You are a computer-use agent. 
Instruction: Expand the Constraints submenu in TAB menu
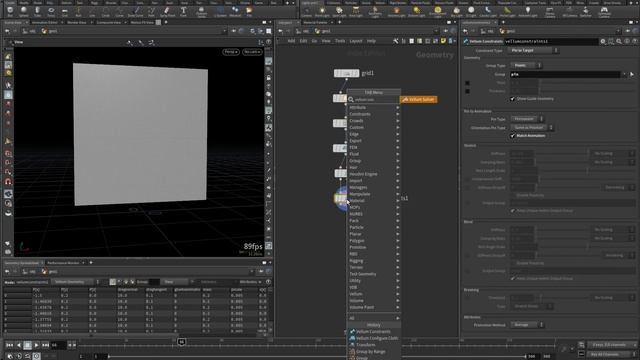point(373,114)
